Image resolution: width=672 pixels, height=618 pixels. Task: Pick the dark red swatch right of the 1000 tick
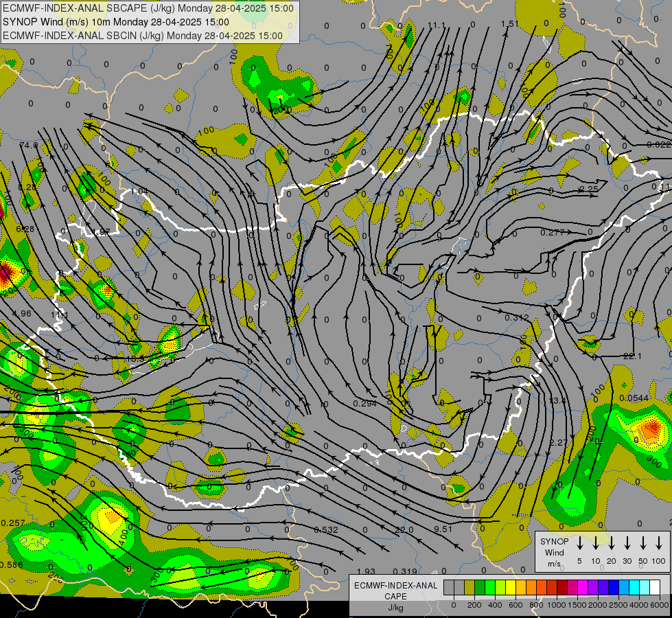pyautogui.click(x=562, y=588)
